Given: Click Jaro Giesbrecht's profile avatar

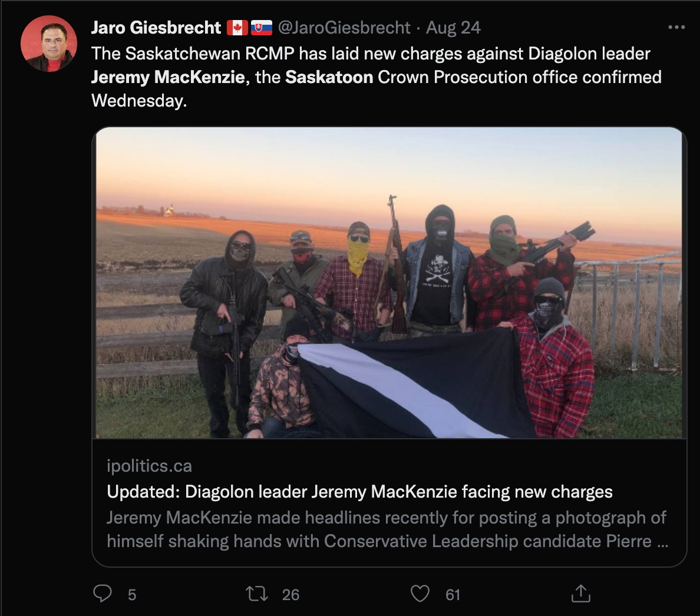Looking at the screenshot, I should [x=49, y=44].
